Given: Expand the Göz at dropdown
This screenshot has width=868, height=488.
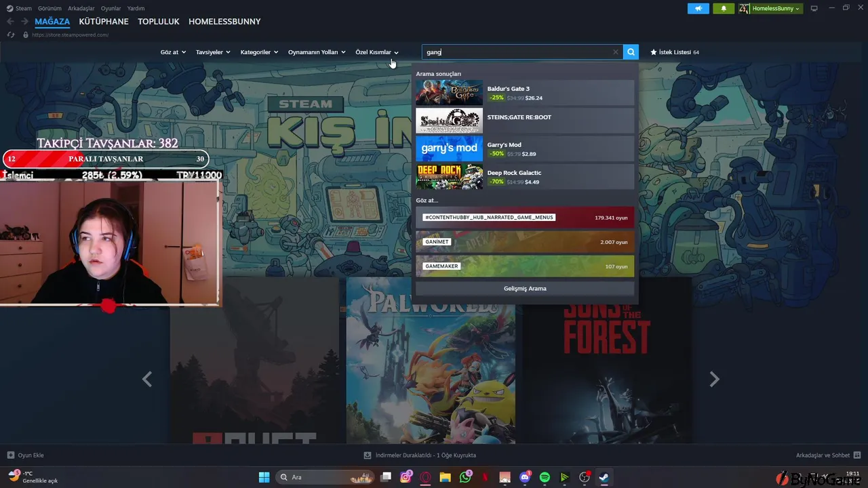Looking at the screenshot, I should [173, 52].
